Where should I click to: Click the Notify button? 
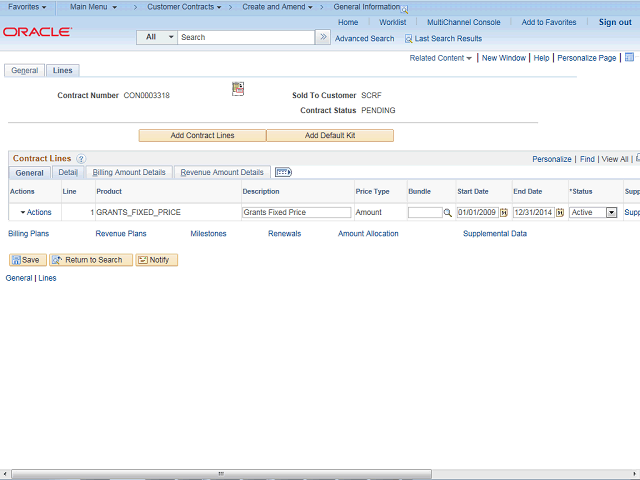click(x=156, y=260)
